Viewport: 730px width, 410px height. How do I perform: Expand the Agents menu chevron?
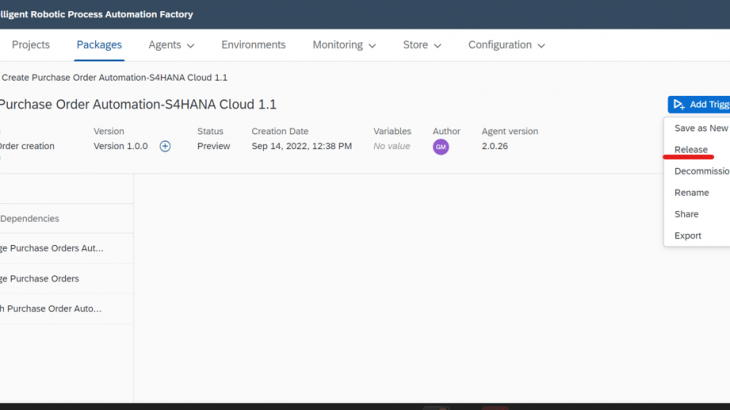tap(190, 46)
